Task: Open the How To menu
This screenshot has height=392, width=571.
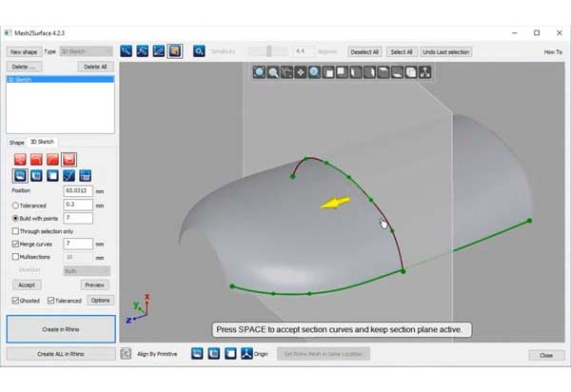Action: point(552,51)
